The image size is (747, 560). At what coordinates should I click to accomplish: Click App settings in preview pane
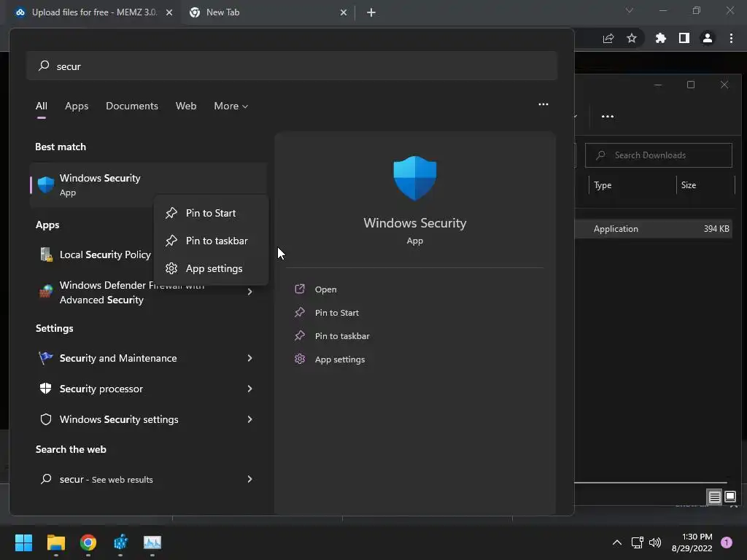(340, 359)
